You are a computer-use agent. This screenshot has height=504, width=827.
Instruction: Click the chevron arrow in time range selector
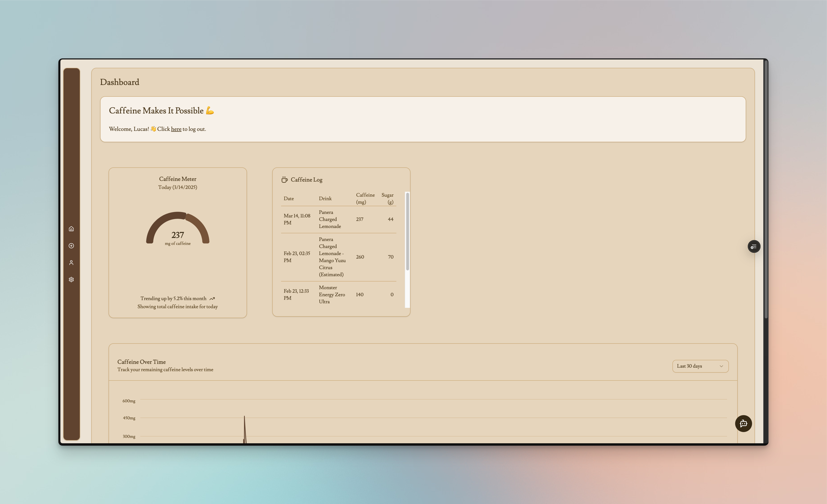pyautogui.click(x=721, y=366)
